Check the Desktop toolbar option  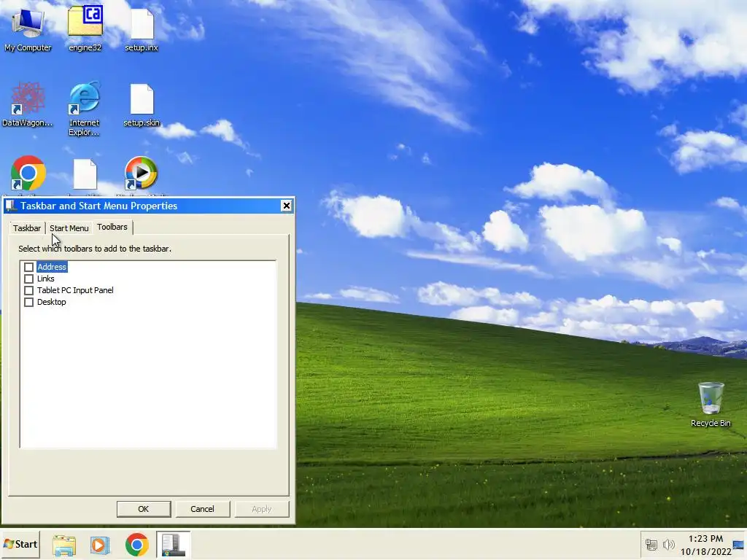point(28,303)
